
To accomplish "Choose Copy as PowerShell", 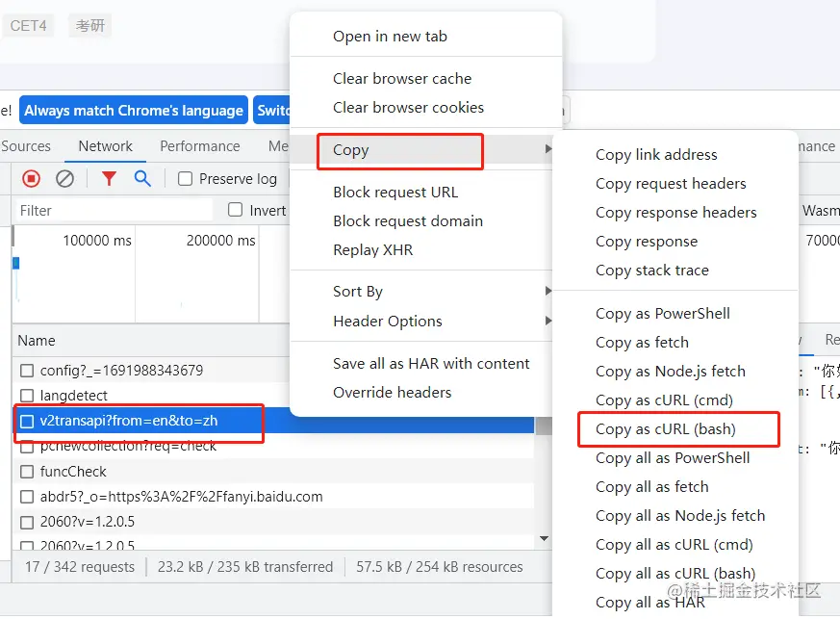I will point(663,314).
